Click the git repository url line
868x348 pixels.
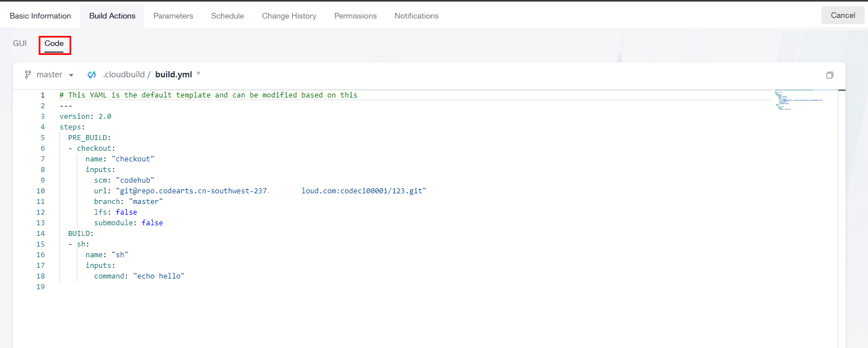pos(260,191)
